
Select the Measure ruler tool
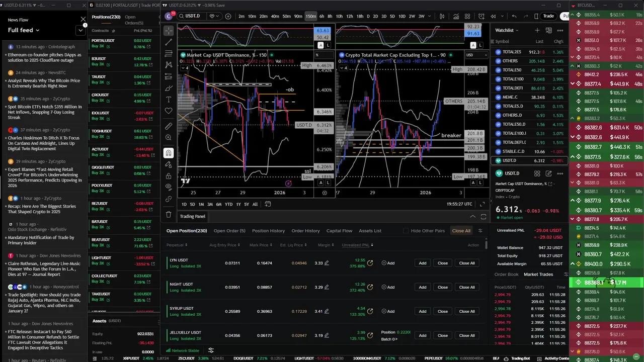pos(169,126)
